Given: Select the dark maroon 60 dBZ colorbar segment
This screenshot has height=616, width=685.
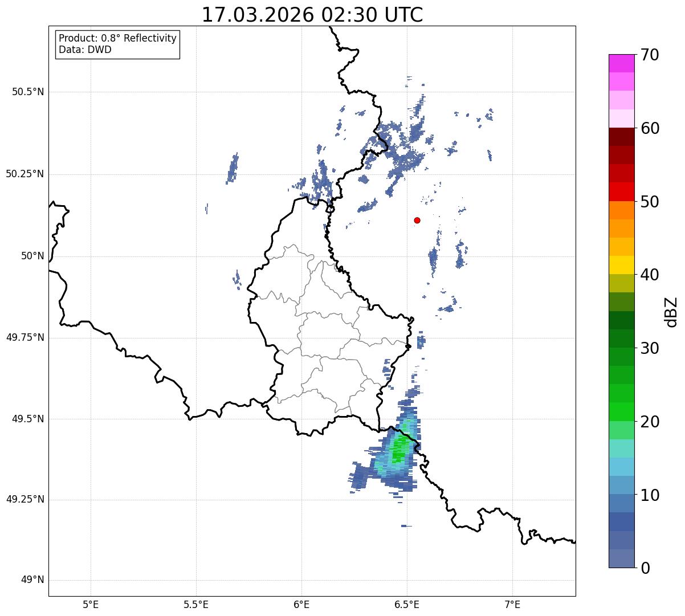Looking at the screenshot, I should point(621,137).
